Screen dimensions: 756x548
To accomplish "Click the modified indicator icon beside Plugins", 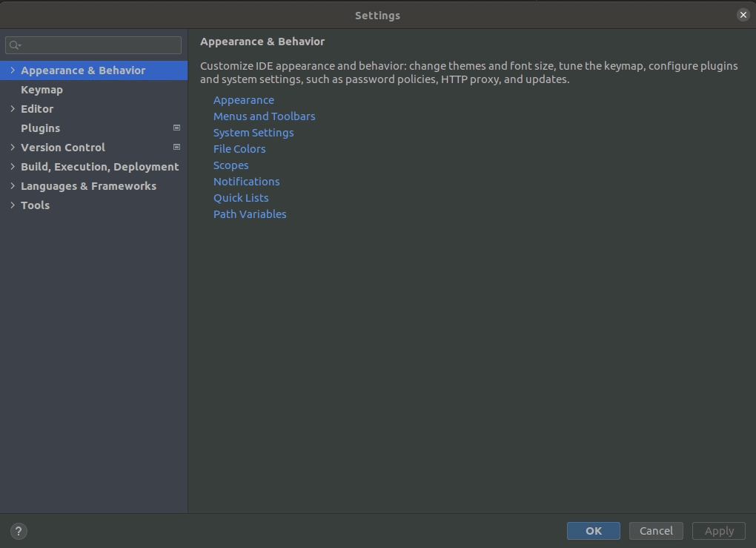I will 176,128.
